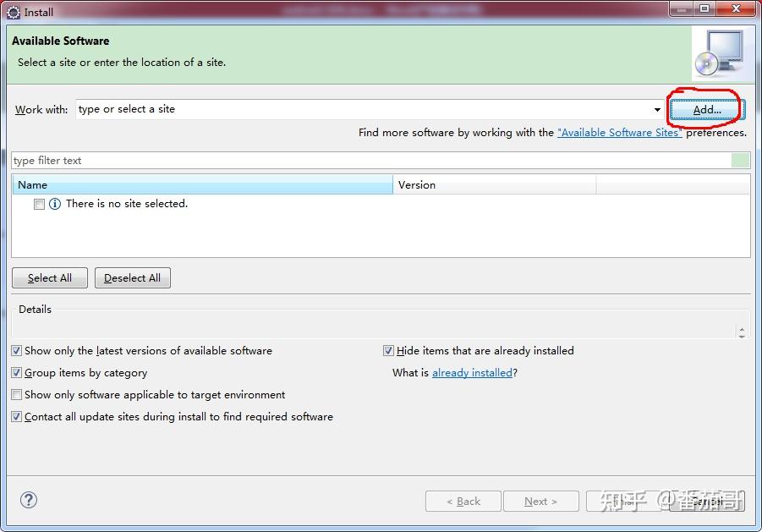The image size is (762, 532).
Task: Click the Version column header
Action: tap(494, 184)
